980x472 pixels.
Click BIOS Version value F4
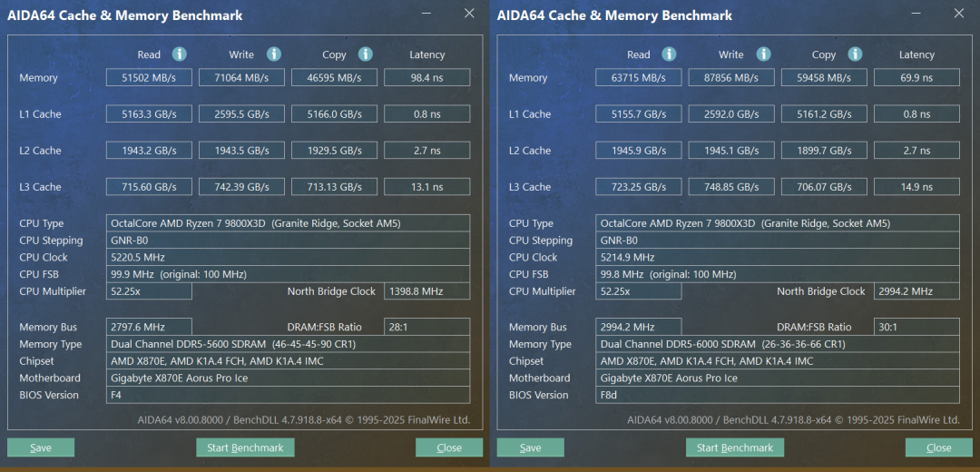click(289, 395)
